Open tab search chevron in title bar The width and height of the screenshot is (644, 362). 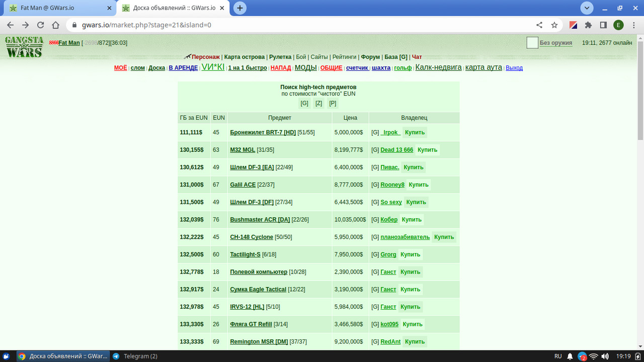click(x=587, y=8)
